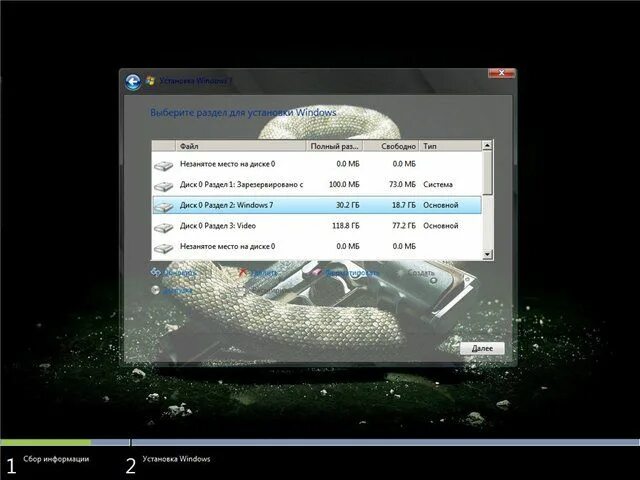Click step 1 Сбор информации label
Viewport: 640px width, 480px height.
pyautogui.click(x=56, y=459)
